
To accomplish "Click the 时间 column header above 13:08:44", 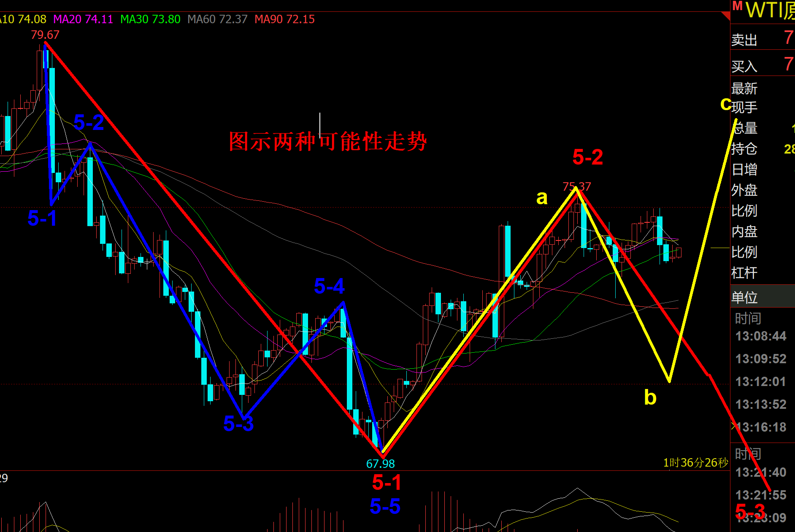I will (x=748, y=318).
